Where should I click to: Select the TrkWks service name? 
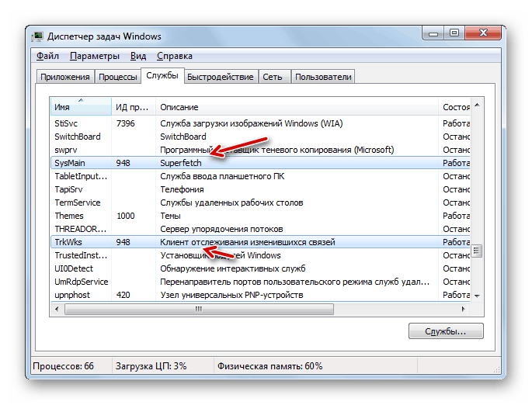[x=68, y=242]
